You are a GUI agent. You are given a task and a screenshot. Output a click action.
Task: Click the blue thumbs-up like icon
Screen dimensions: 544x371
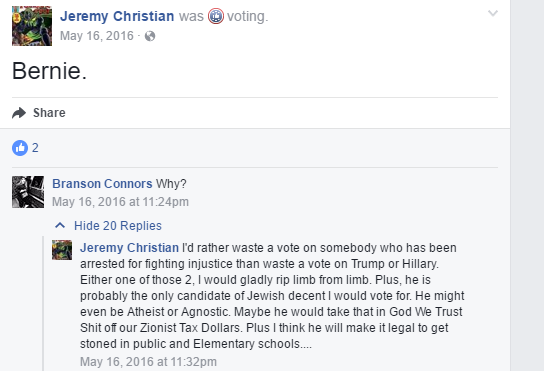pos(20,148)
